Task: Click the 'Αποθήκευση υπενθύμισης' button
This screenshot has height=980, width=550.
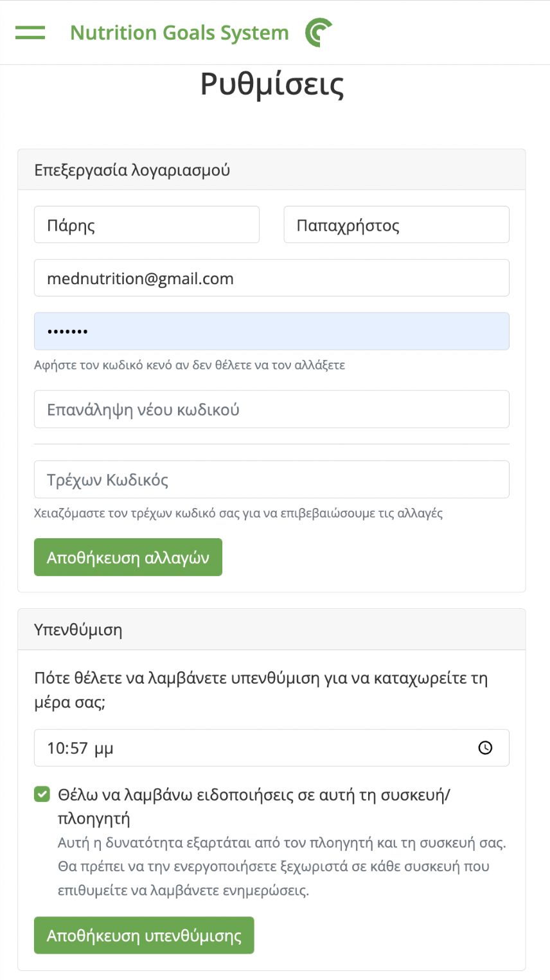Action: 144,935
